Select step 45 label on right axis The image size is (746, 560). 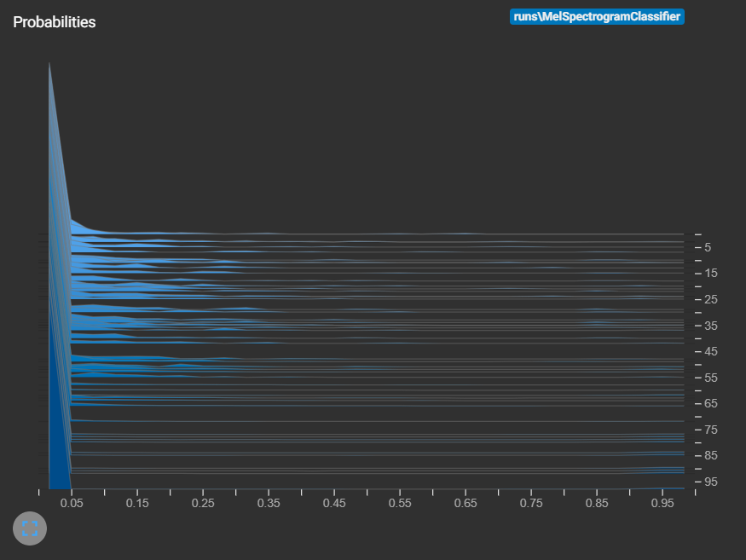point(710,351)
